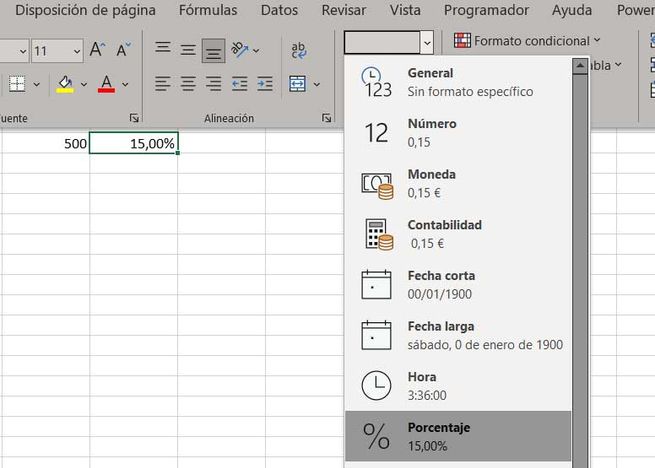Choose Contabilidad format option

[x=458, y=234]
